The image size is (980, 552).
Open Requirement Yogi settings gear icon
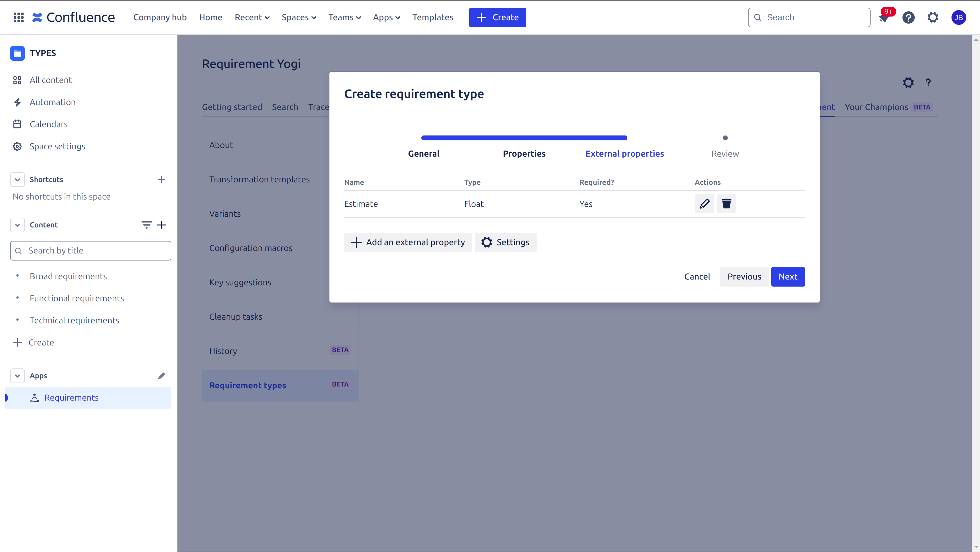pos(908,82)
